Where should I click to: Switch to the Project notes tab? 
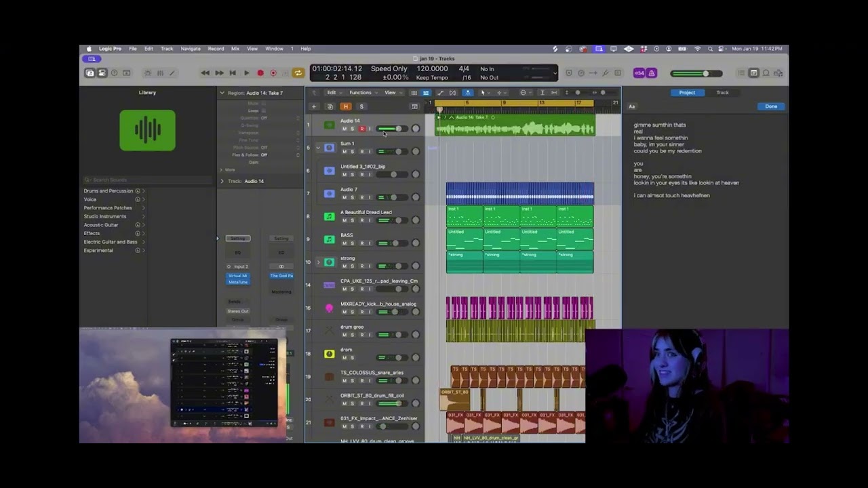pyautogui.click(x=687, y=93)
